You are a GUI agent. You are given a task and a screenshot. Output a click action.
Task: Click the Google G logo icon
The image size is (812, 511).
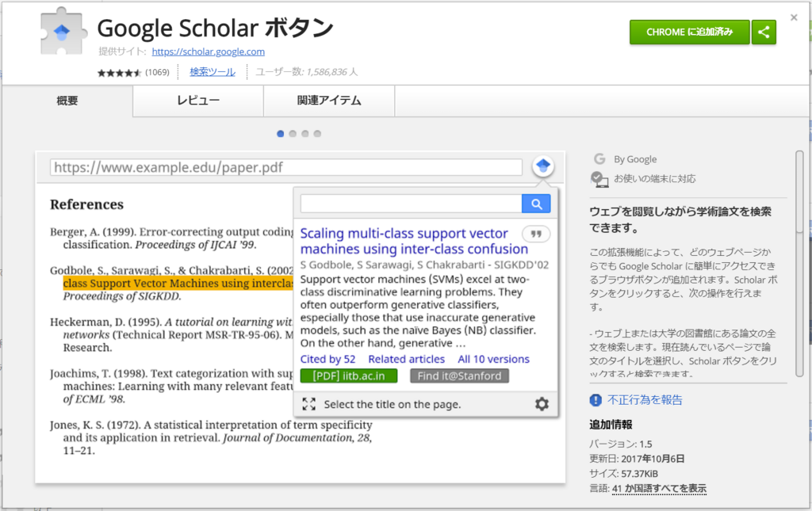[x=599, y=158]
